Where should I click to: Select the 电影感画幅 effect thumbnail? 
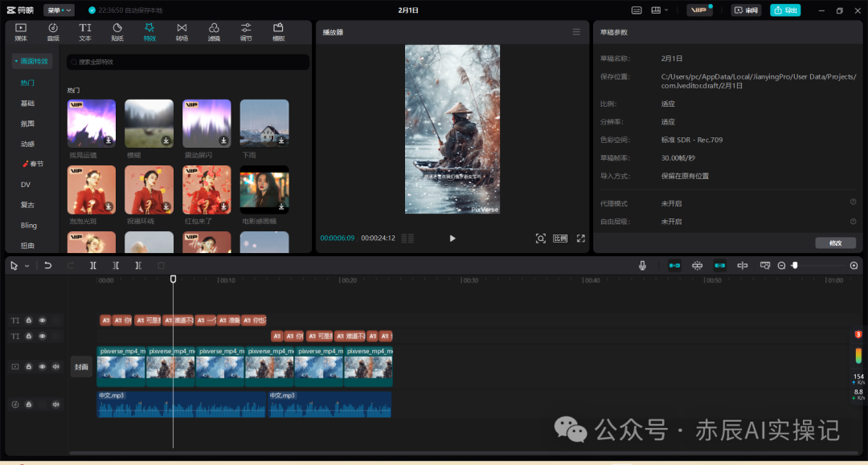coord(264,190)
